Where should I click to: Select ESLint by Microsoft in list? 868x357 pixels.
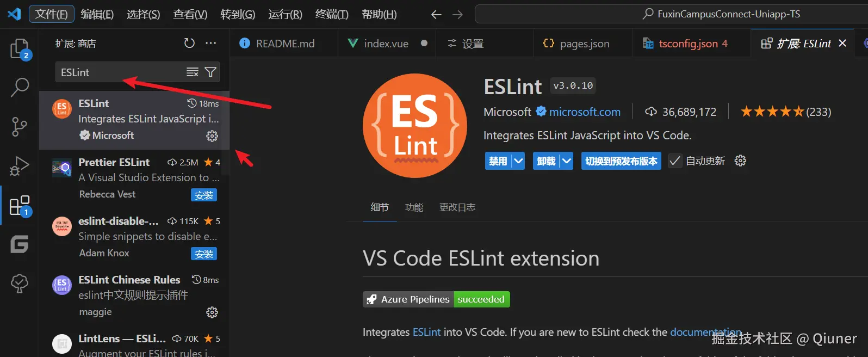point(134,120)
